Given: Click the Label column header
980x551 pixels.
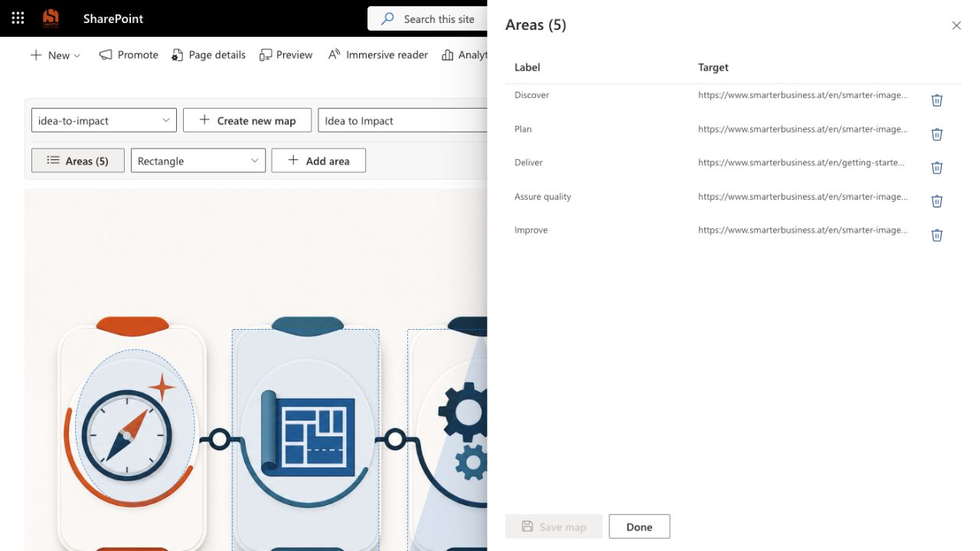Looking at the screenshot, I should [x=527, y=67].
